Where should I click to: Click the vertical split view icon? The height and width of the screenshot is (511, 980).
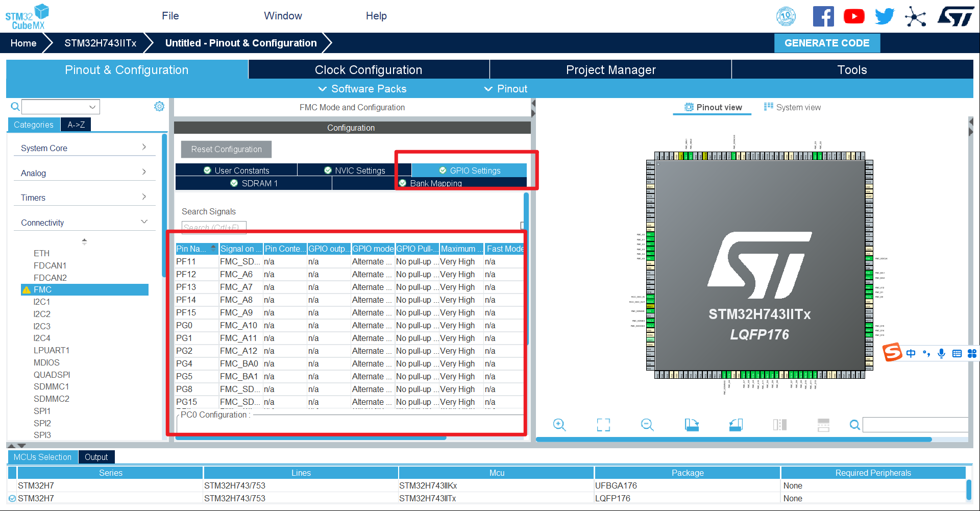coord(779,425)
